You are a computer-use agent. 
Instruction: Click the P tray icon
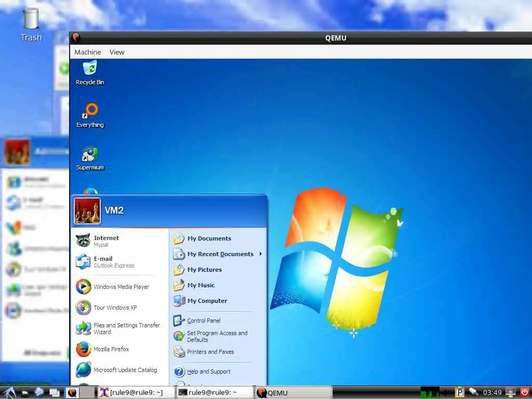point(459,393)
